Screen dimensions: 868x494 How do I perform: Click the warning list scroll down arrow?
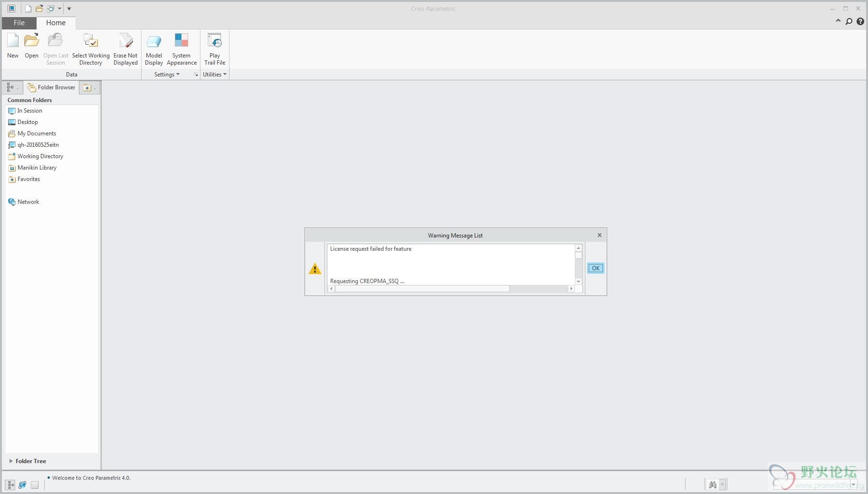coord(578,282)
